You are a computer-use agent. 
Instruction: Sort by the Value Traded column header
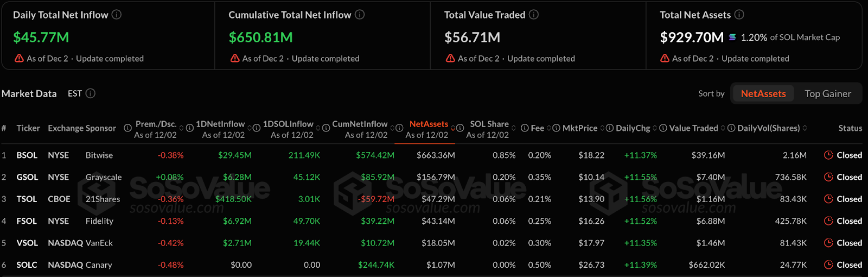click(x=693, y=128)
